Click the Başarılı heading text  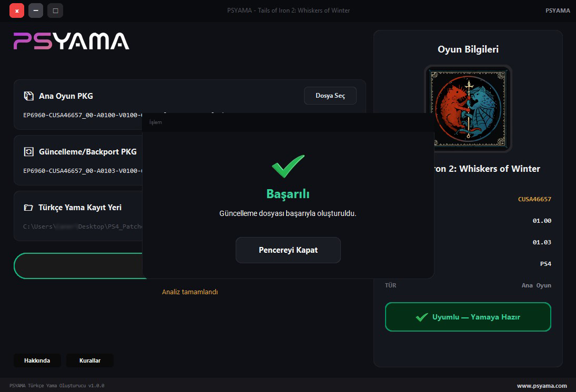tap(288, 194)
